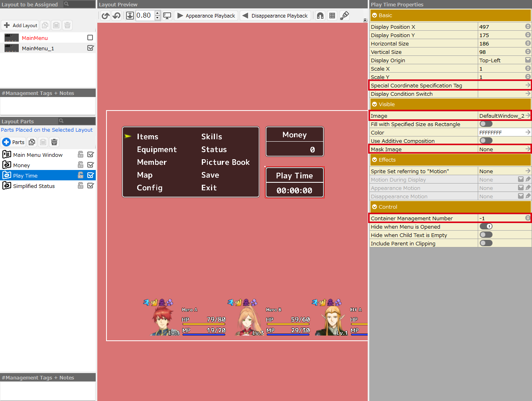Enable the Use Additive Composition toggle
The width and height of the screenshot is (532, 401).
click(486, 140)
